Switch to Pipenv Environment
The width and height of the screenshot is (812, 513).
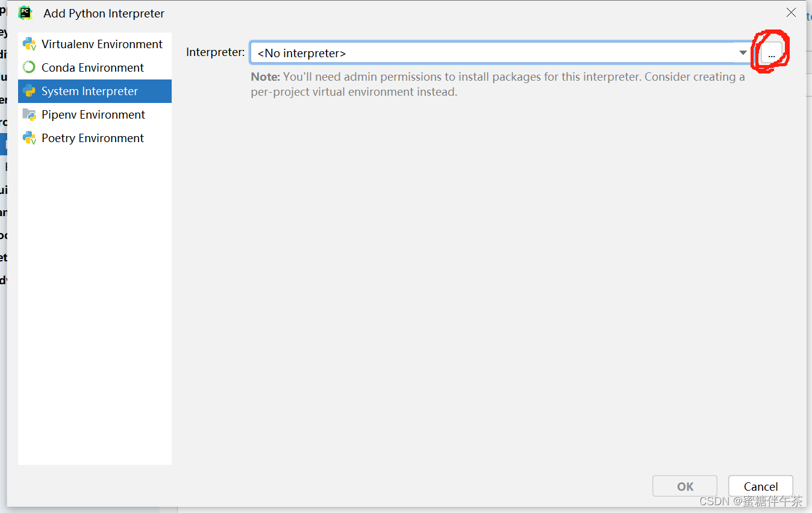coord(95,114)
